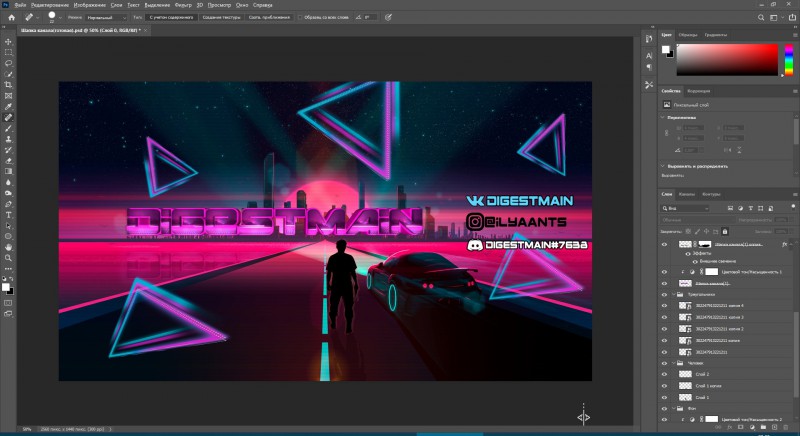This screenshot has width=800, height=436.
Task: Click the foreground color swatch in Color panel
Action: (666, 49)
